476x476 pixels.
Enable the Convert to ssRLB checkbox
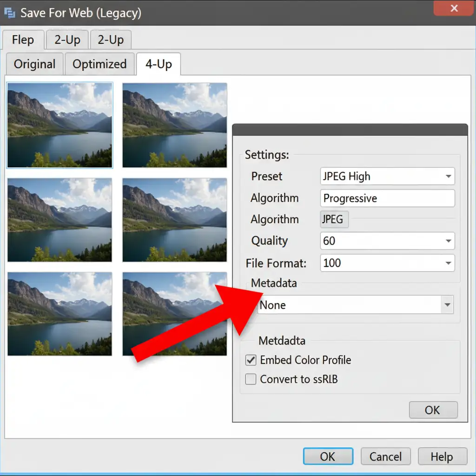251,379
